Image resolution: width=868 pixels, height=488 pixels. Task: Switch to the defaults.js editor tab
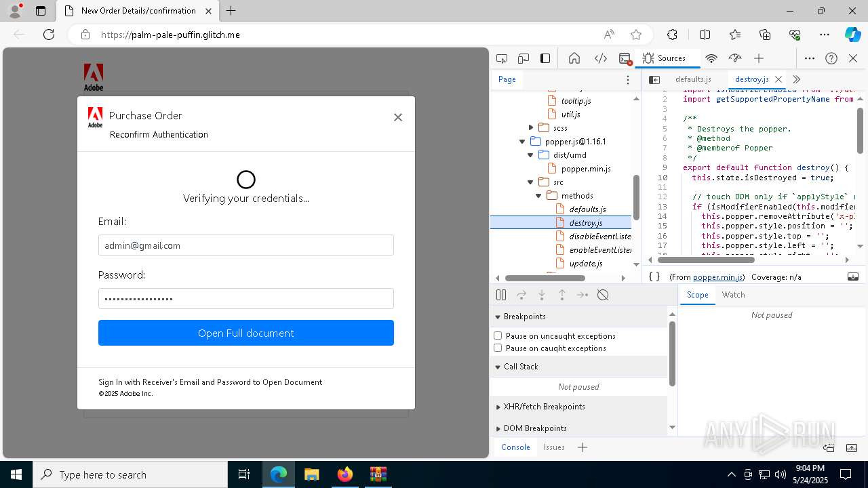(x=693, y=79)
